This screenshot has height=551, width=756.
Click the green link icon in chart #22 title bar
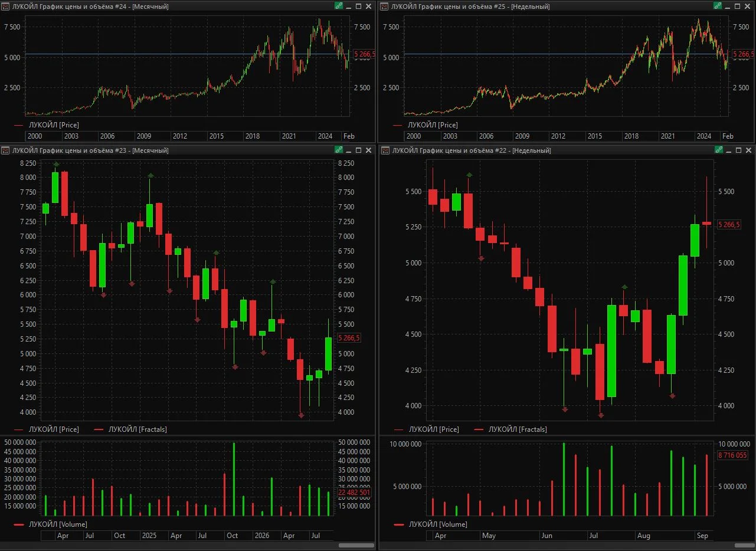click(x=718, y=150)
